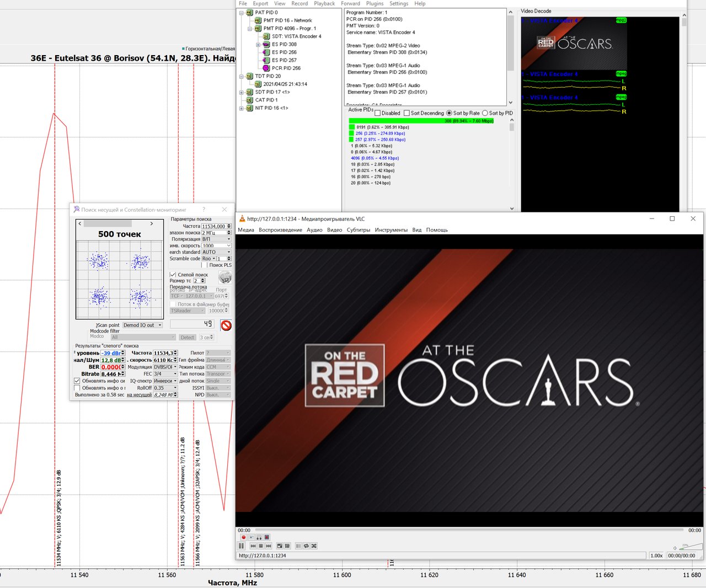The height and width of the screenshot is (588, 706).
Task: Toggle VLC A-B loop button
Action: [x=259, y=537]
